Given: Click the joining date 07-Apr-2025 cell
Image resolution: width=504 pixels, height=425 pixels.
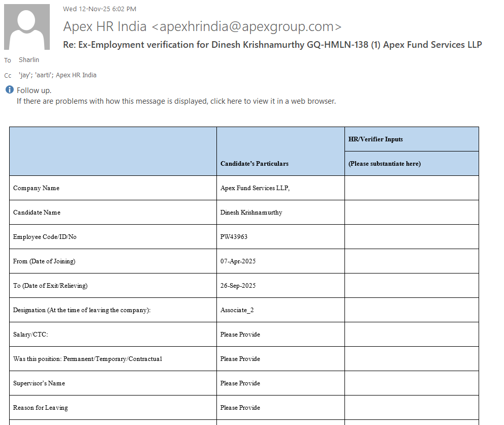Looking at the screenshot, I should click(x=238, y=261).
